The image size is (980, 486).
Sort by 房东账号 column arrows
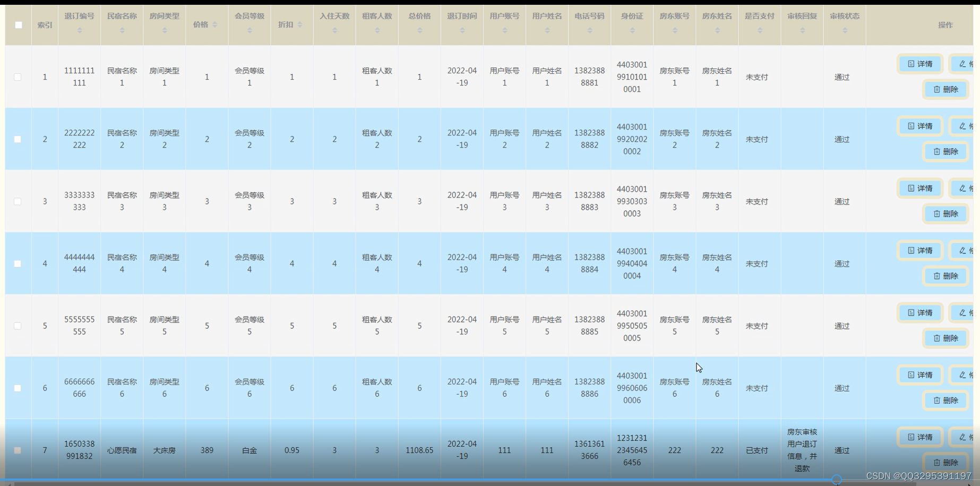tap(675, 31)
